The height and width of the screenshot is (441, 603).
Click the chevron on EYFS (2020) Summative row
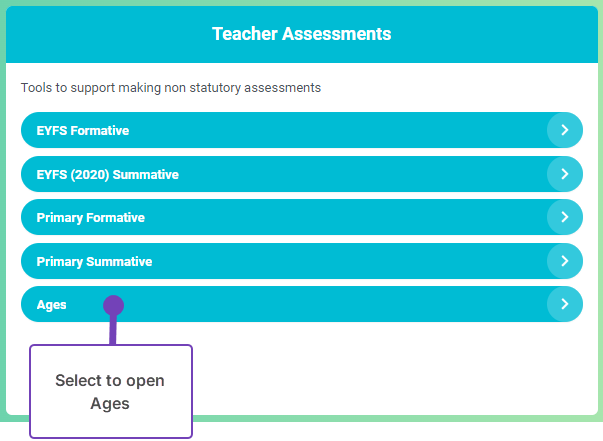[x=565, y=174]
